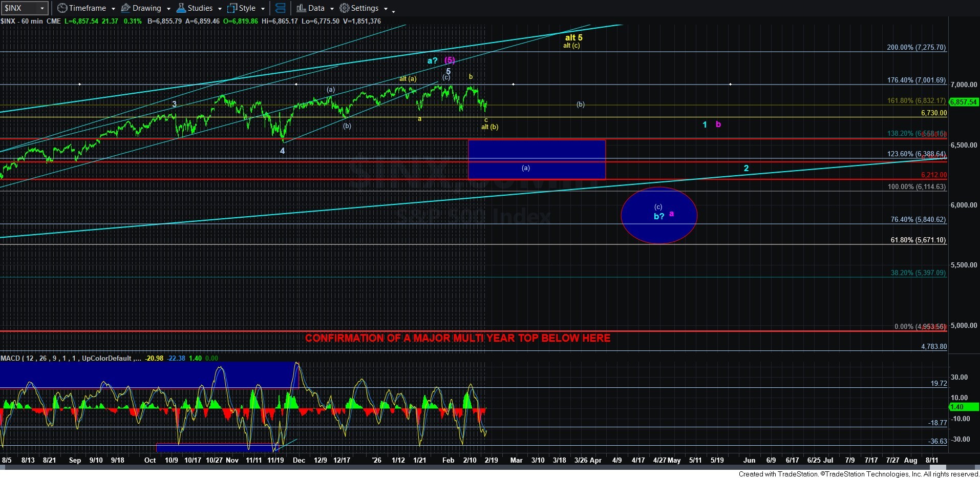Open the Data menu label
The height and width of the screenshot is (478, 980).
pos(316,8)
